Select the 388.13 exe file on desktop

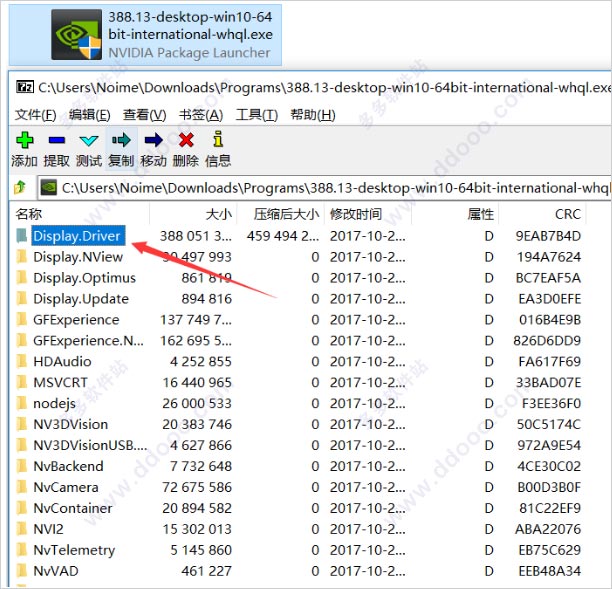(x=145, y=35)
